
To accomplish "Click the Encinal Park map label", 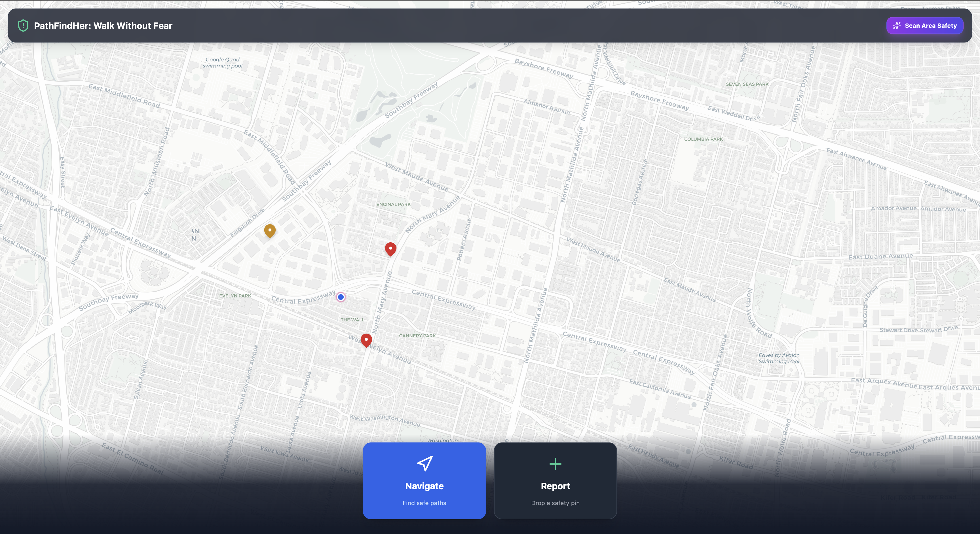I will tap(393, 204).
